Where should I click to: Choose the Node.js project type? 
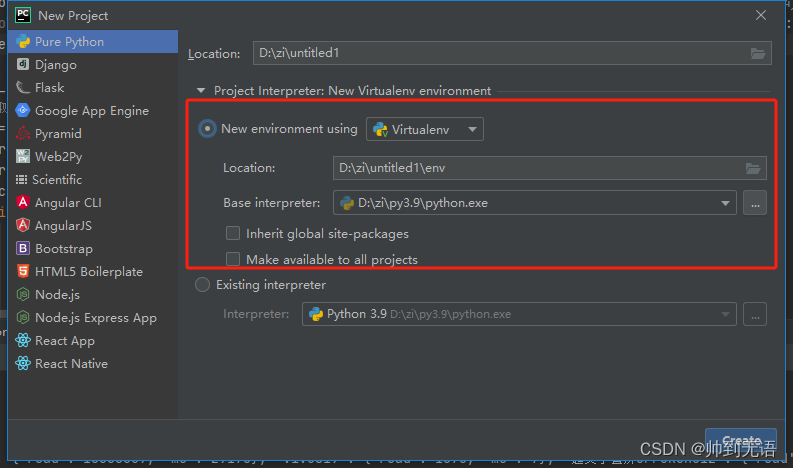pos(93,294)
